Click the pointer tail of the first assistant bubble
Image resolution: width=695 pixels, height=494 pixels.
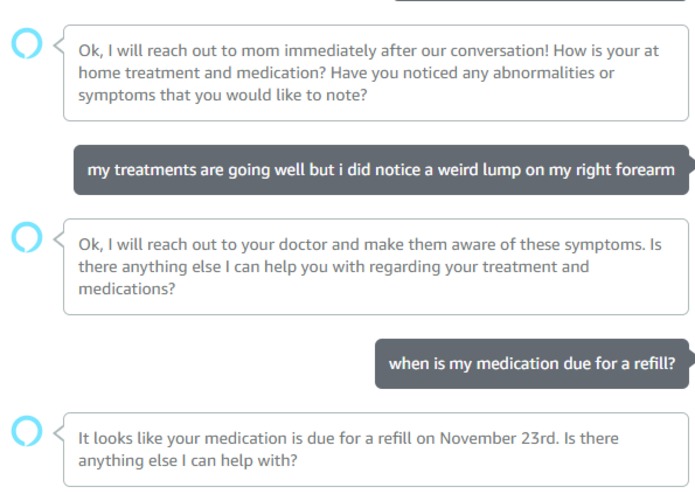59,45
